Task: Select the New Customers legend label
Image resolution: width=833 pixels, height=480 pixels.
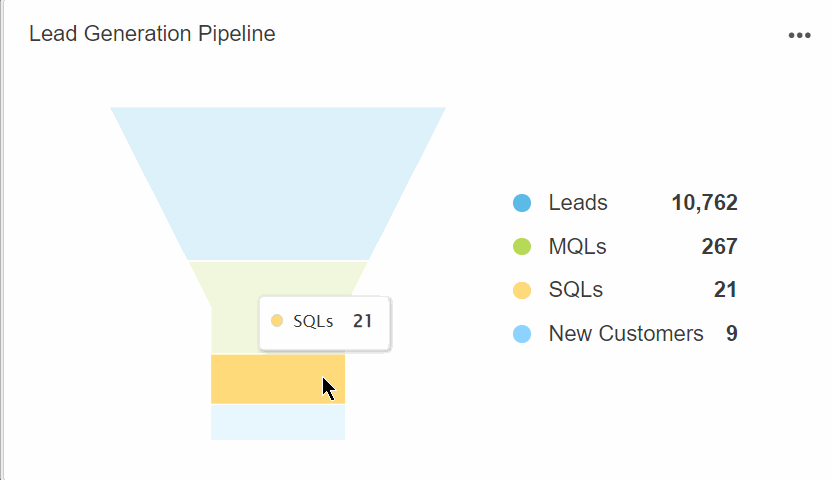Action: (x=626, y=334)
